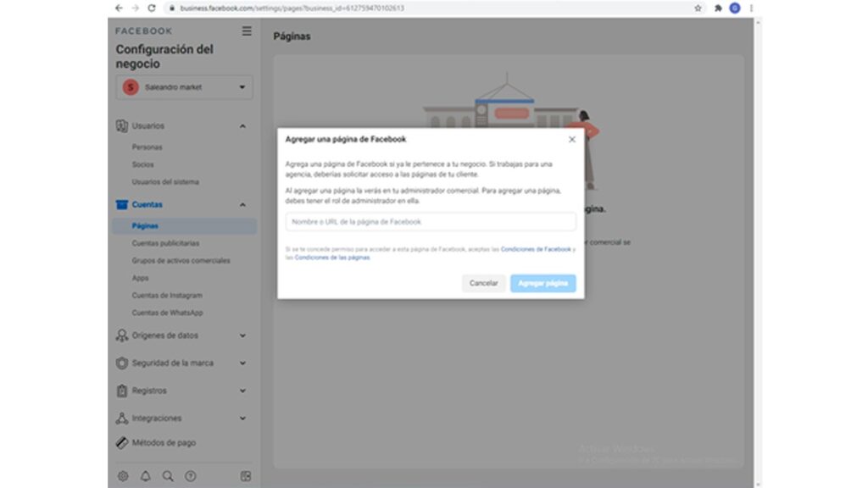Click the browser forward arrow
Image resolution: width=868 pixels, height=488 pixels.
click(x=135, y=8)
